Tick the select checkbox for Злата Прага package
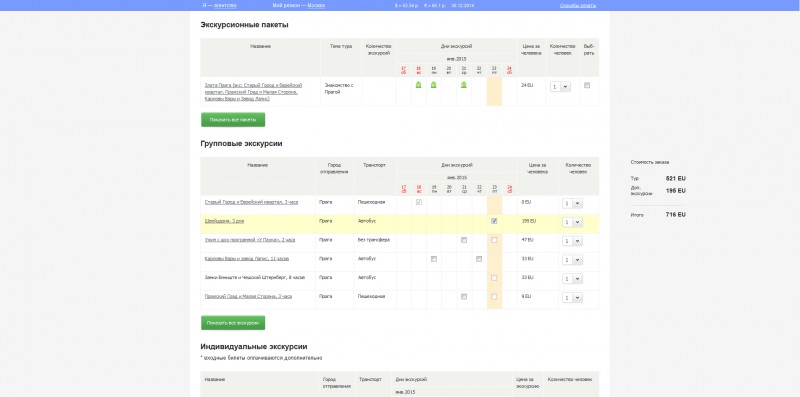 coord(587,85)
